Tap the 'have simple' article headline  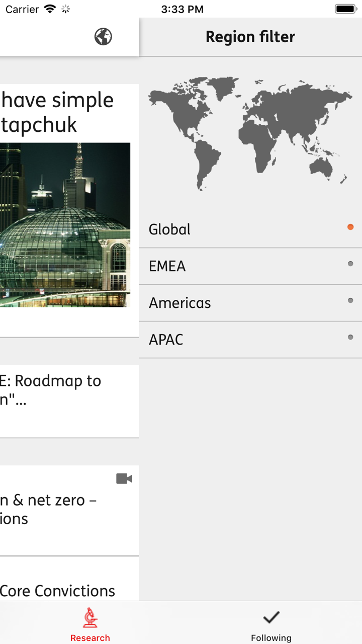coord(57,112)
